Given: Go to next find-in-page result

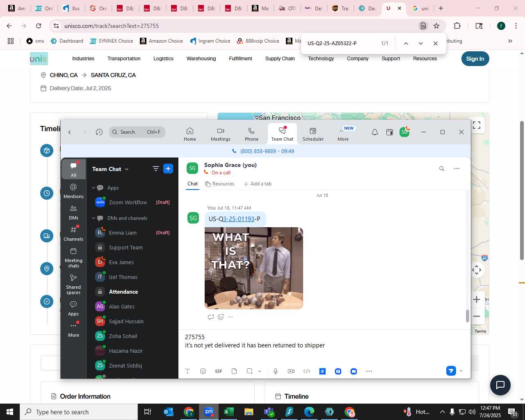Looking at the screenshot, I should 421,43.
